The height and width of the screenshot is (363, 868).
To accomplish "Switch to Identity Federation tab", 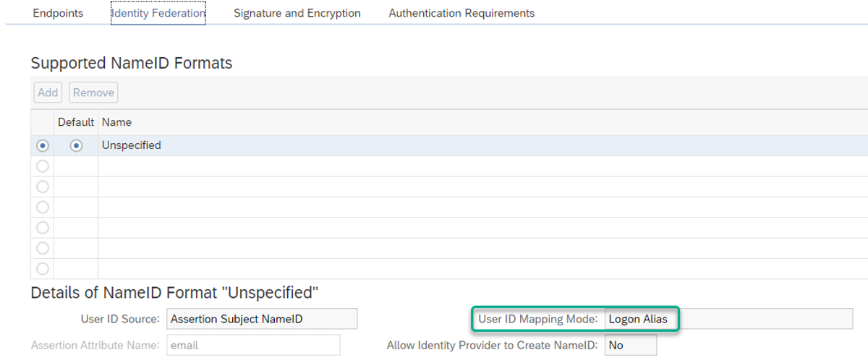I will [158, 13].
